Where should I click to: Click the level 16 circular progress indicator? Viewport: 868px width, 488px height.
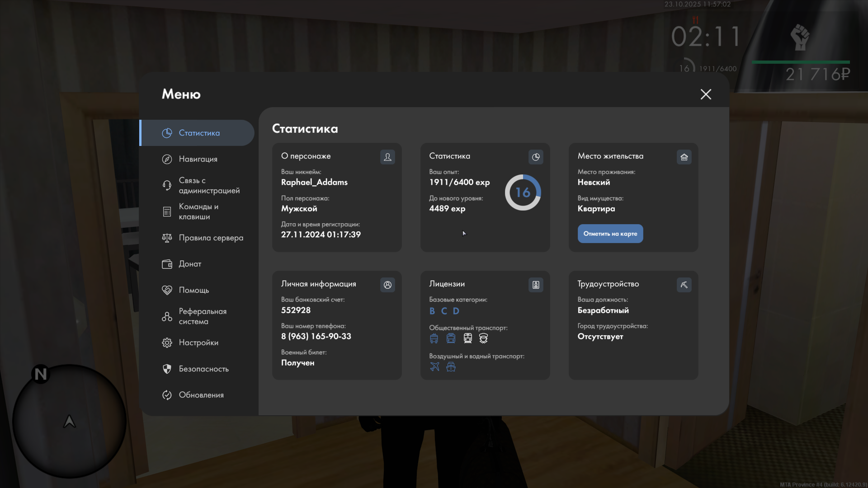[x=523, y=192]
